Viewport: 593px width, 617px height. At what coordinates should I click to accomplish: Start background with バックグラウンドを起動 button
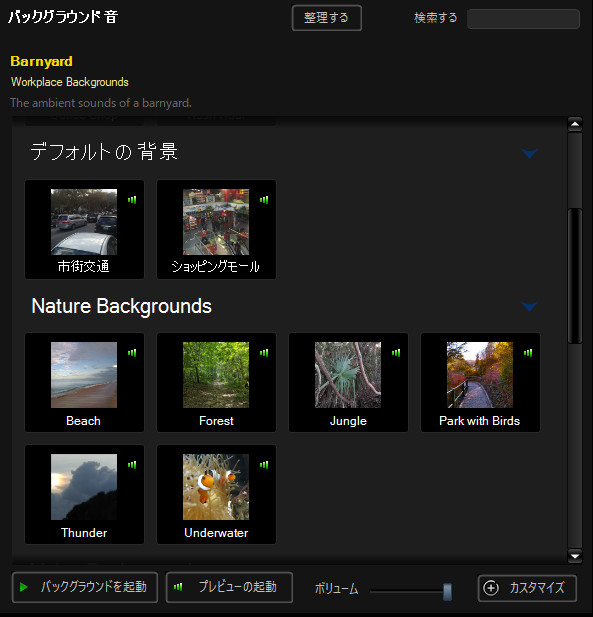coord(85,587)
